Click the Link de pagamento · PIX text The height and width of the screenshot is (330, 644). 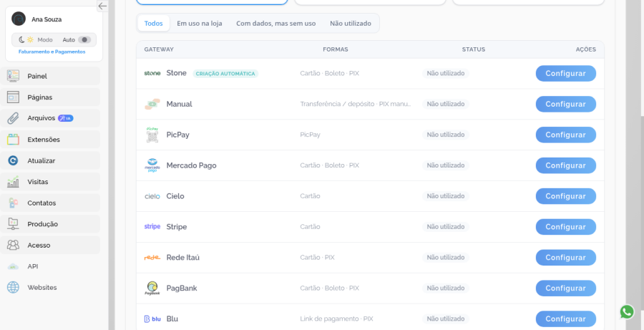point(336,319)
